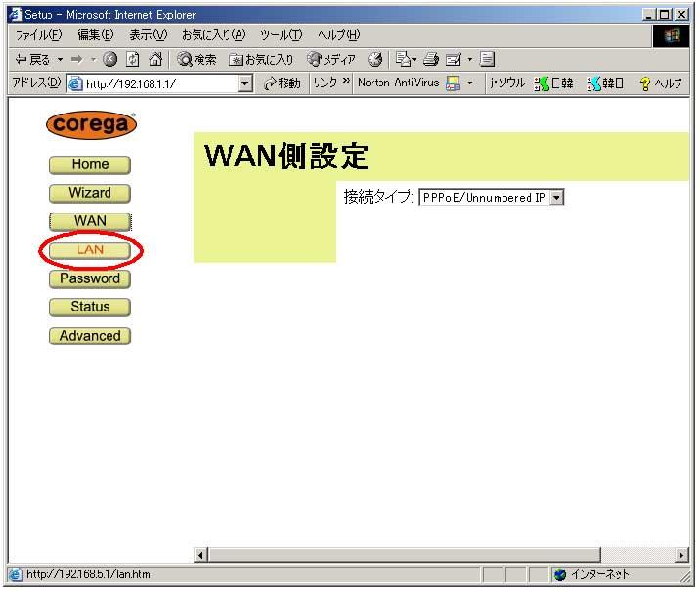This screenshot has height=591, width=700.
Task: Click the History icon in toolbar
Action: pyautogui.click(x=374, y=60)
